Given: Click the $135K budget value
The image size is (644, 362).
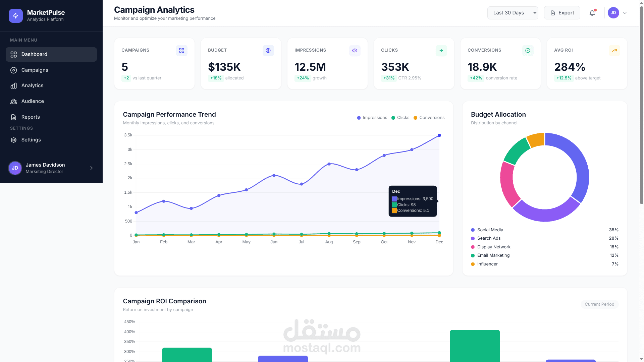Looking at the screenshot, I should click(224, 67).
